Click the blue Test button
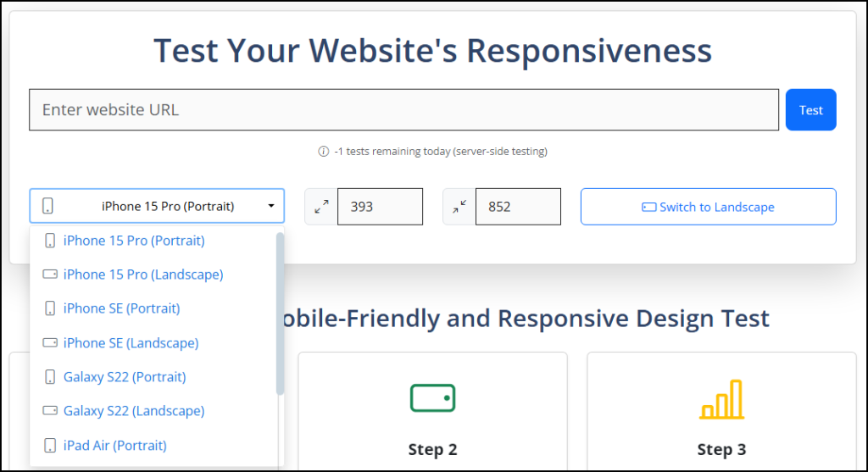 coord(811,109)
